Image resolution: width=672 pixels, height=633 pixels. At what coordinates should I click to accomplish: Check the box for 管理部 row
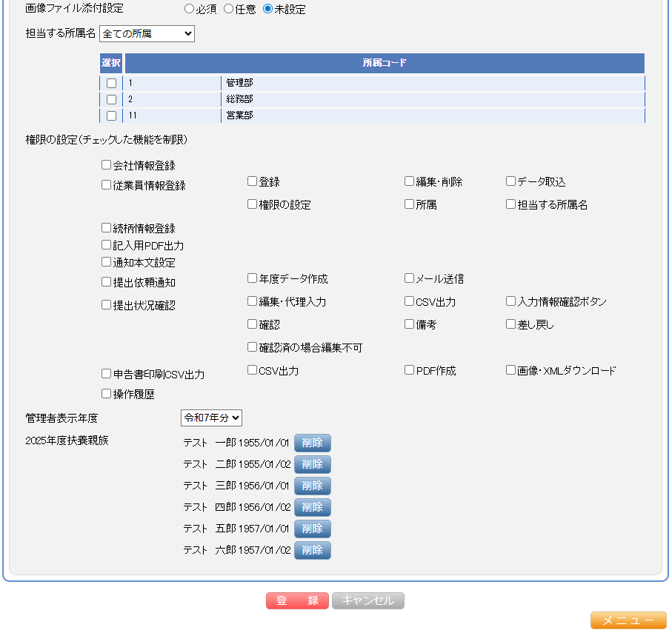pos(111,83)
